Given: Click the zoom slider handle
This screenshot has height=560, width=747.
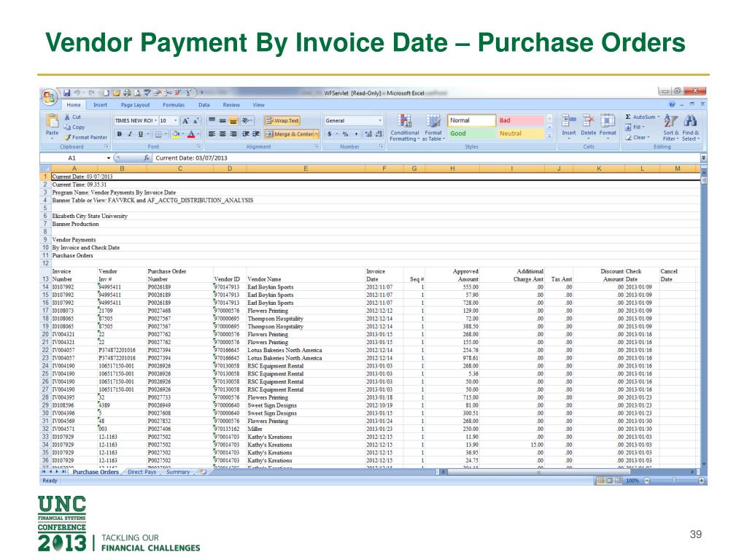Looking at the screenshot, I should click(x=673, y=481).
